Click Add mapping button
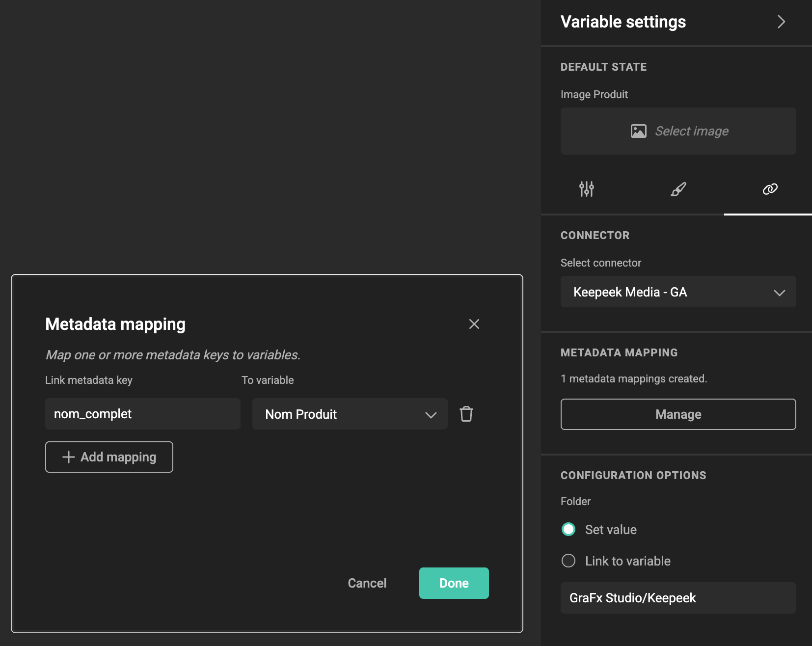Screen dimensions: 812x646 coord(109,457)
